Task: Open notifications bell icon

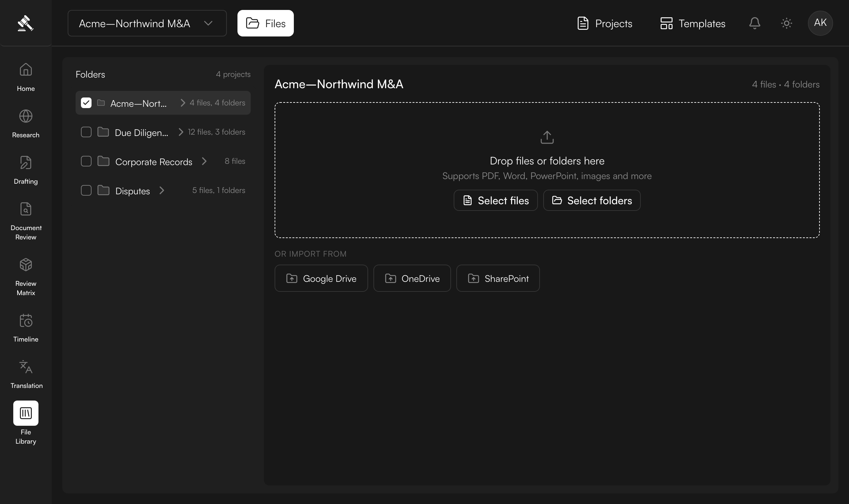Action: [x=754, y=23]
